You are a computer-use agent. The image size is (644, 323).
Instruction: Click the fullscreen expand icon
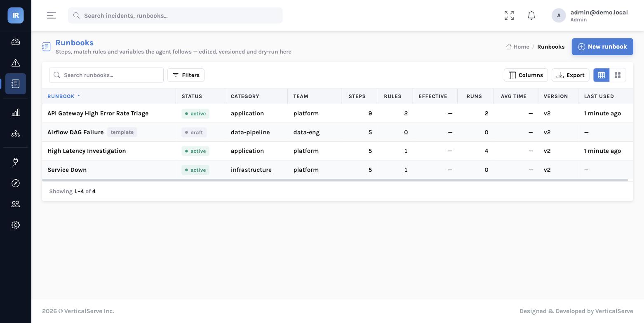click(x=509, y=15)
